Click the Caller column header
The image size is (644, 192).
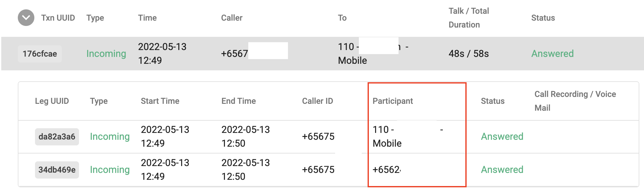point(232,18)
